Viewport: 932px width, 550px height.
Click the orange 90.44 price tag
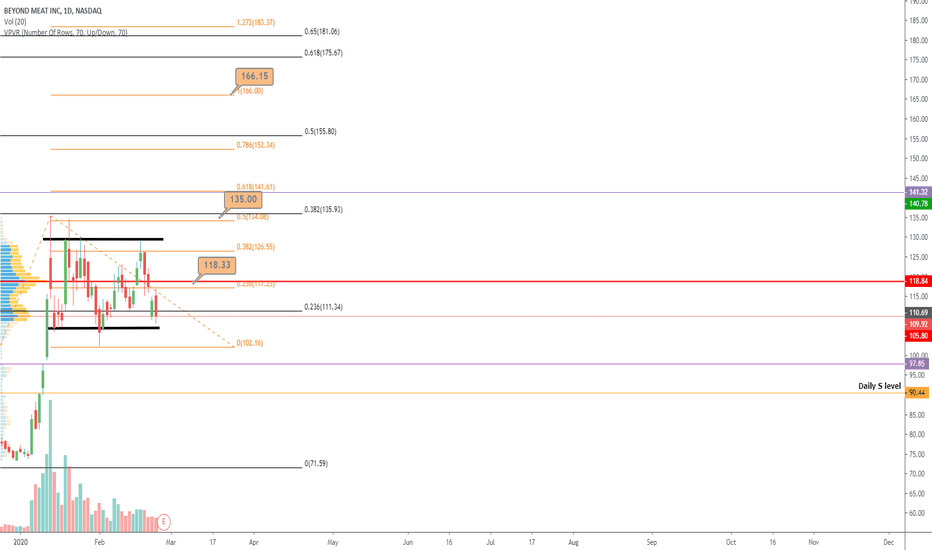917,392
